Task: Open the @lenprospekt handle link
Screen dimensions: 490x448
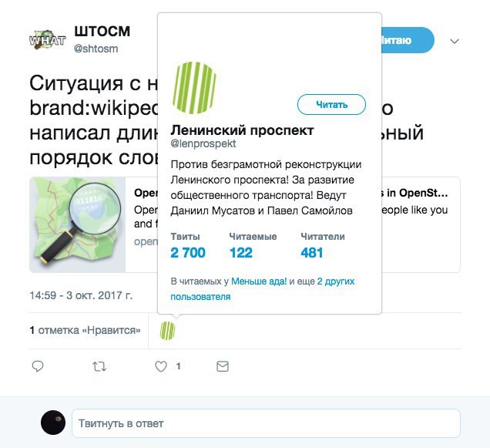Action: 203,143
